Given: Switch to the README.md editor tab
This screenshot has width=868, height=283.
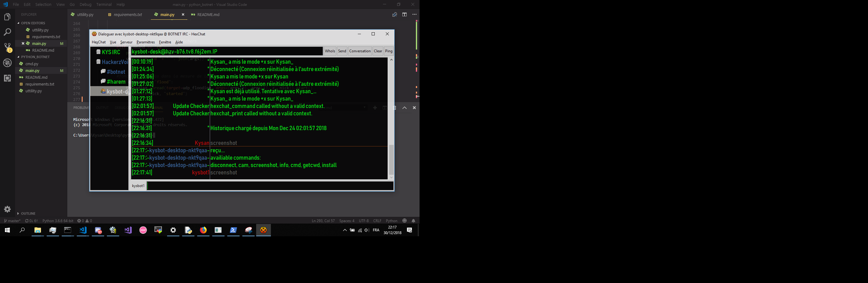Looking at the screenshot, I should [208, 14].
